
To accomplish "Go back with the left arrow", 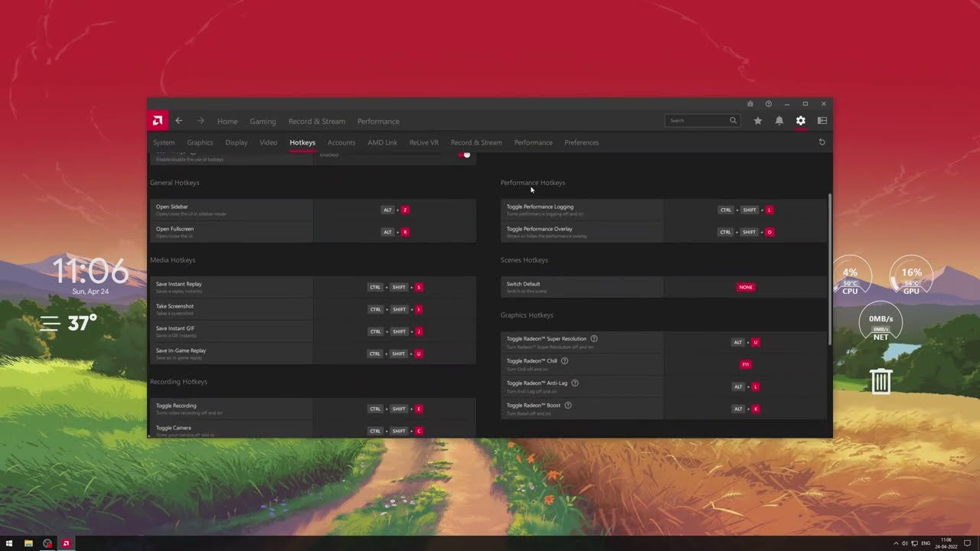I will tap(178, 121).
